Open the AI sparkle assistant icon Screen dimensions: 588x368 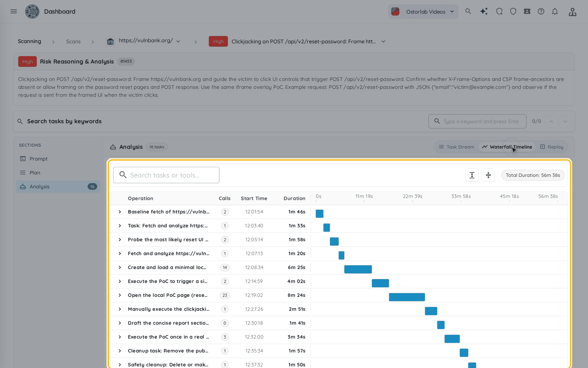[x=484, y=11]
